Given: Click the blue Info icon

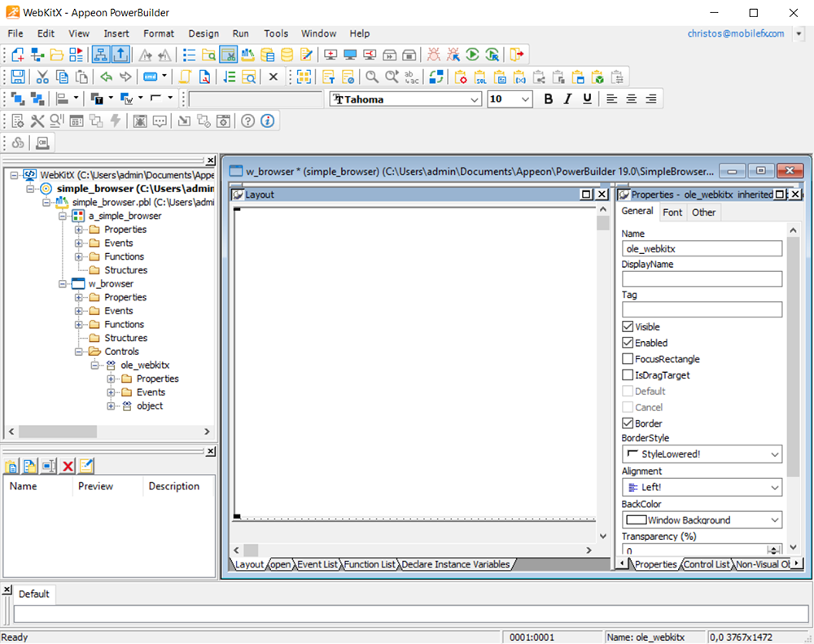Looking at the screenshot, I should (267, 121).
